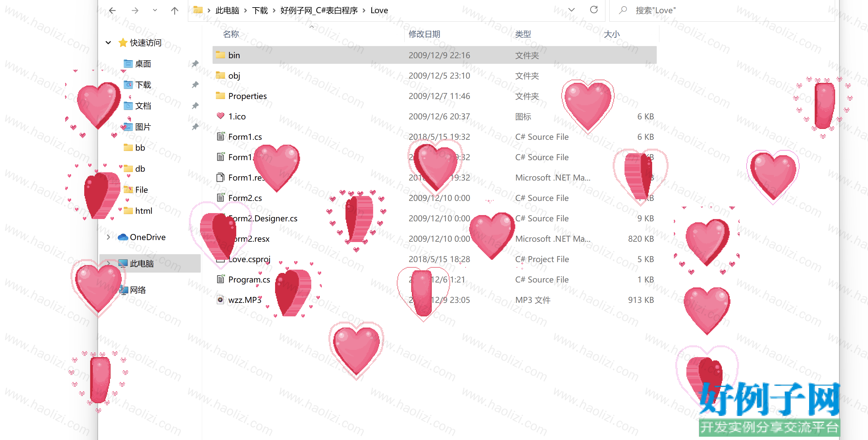The width and height of the screenshot is (868, 440).
Task: Click the address bar folder icon
Action: click(198, 10)
